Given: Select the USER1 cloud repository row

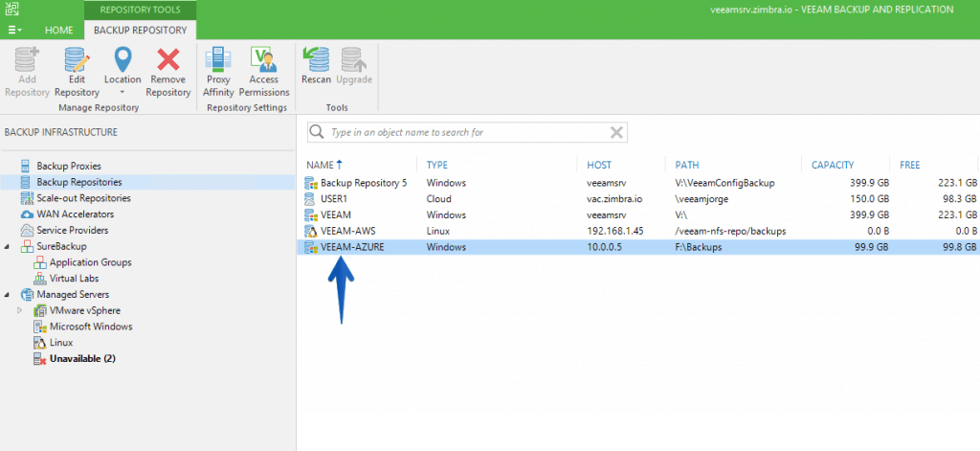Looking at the screenshot, I should click(638, 199).
